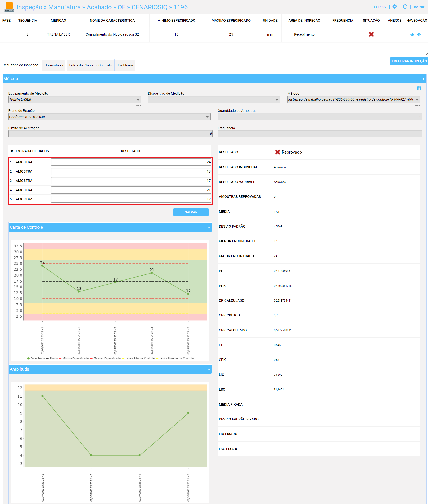Expand the Plano de Reação dropdown
The width and height of the screenshot is (428, 504).
point(110,117)
